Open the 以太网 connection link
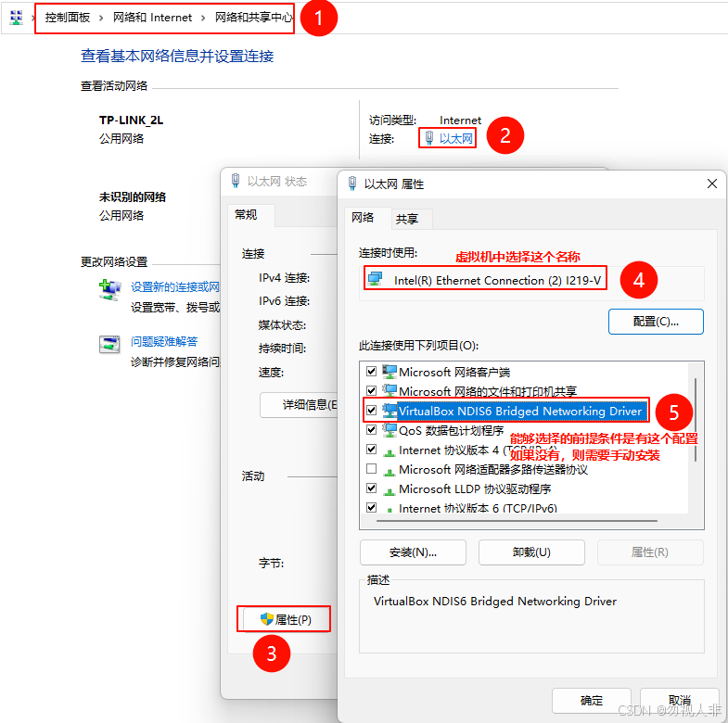 click(456, 138)
